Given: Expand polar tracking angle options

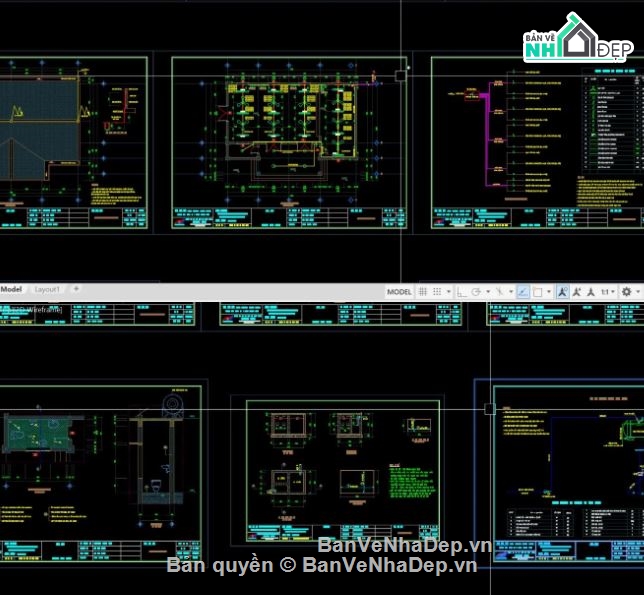Looking at the screenshot, I should point(488,292).
